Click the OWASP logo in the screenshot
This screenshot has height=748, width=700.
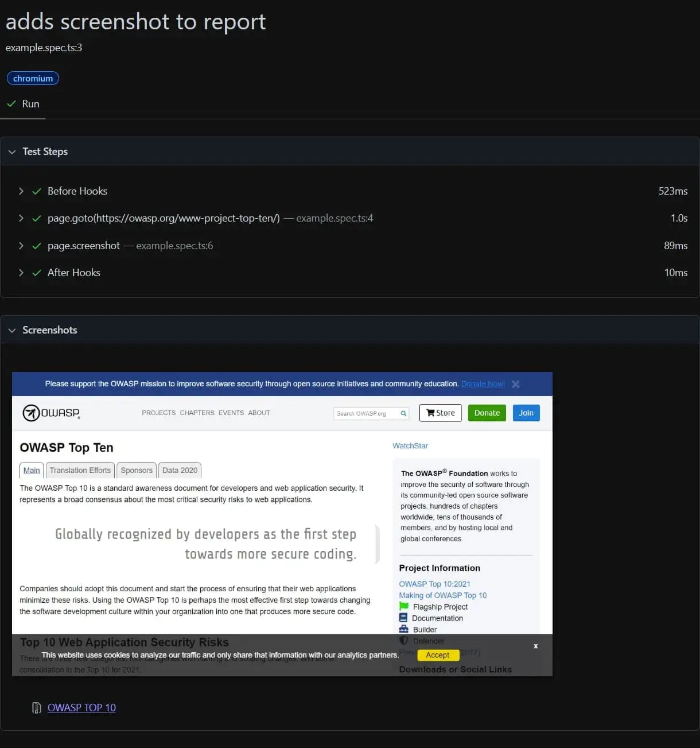(x=51, y=413)
